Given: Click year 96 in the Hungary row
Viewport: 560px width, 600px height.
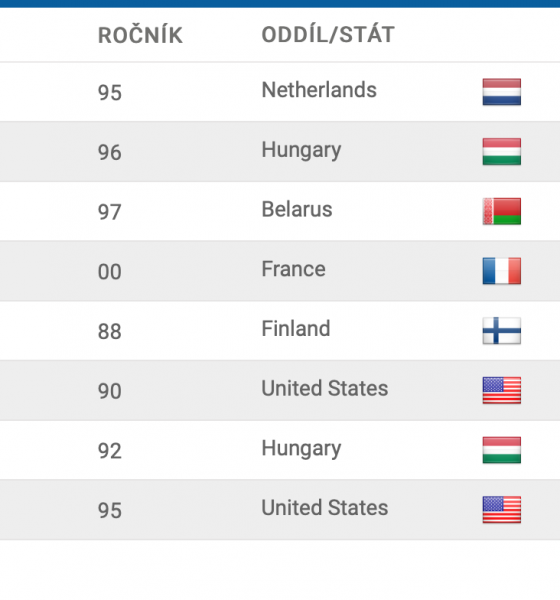Looking at the screenshot, I should pyautogui.click(x=109, y=152).
